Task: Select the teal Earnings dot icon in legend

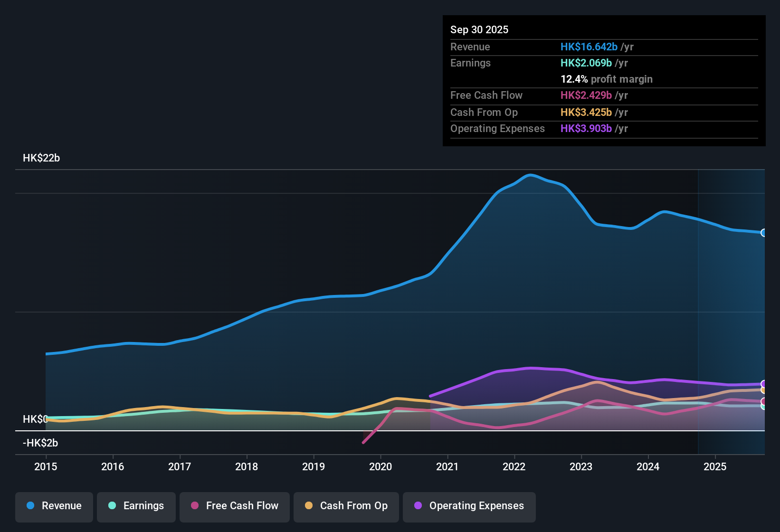Action: point(112,506)
